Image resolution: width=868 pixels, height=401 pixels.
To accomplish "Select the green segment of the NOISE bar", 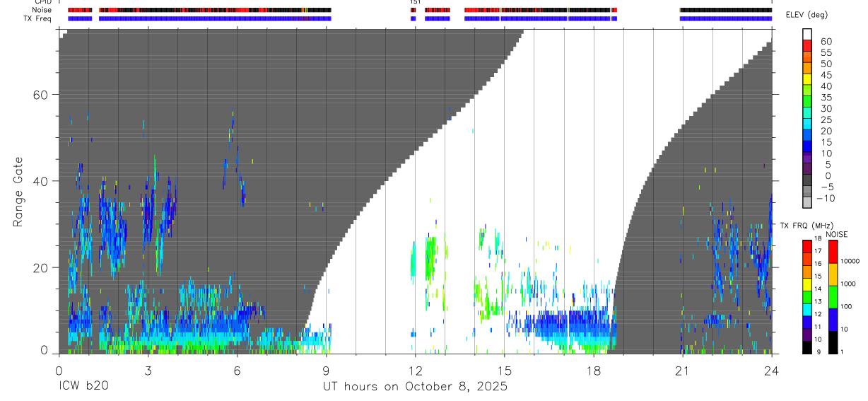I will [833, 297].
